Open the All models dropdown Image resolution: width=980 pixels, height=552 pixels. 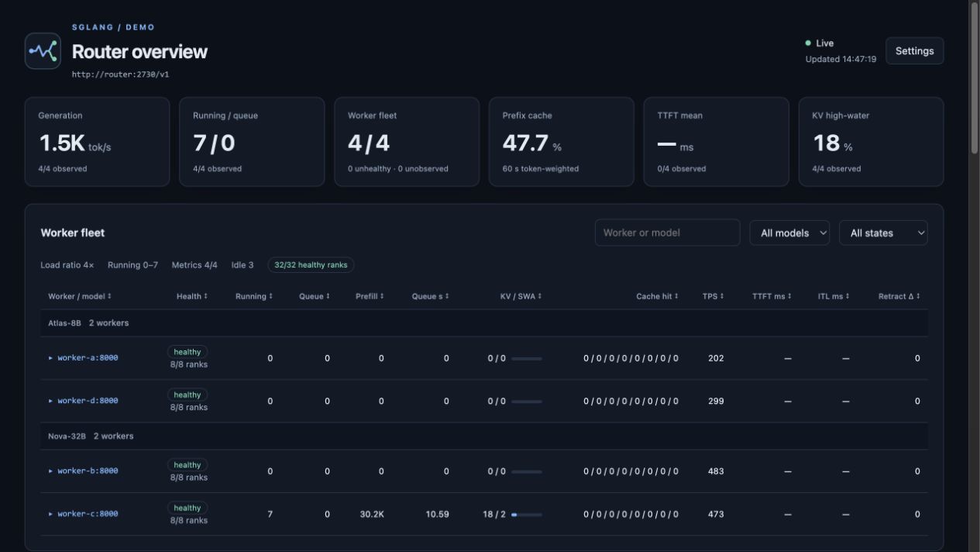789,233
